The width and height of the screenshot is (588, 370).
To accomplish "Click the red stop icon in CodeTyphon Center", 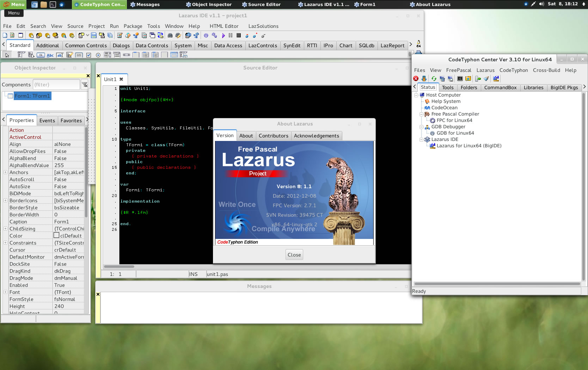I will click(x=416, y=79).
